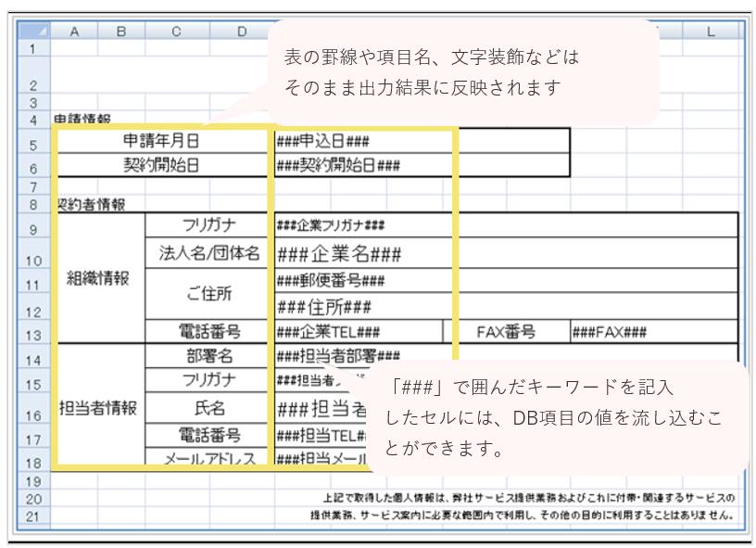Viewport: 756px width, 548px height.
Task: Select the ###郵便番号### cell
Action: coord(506,280)
